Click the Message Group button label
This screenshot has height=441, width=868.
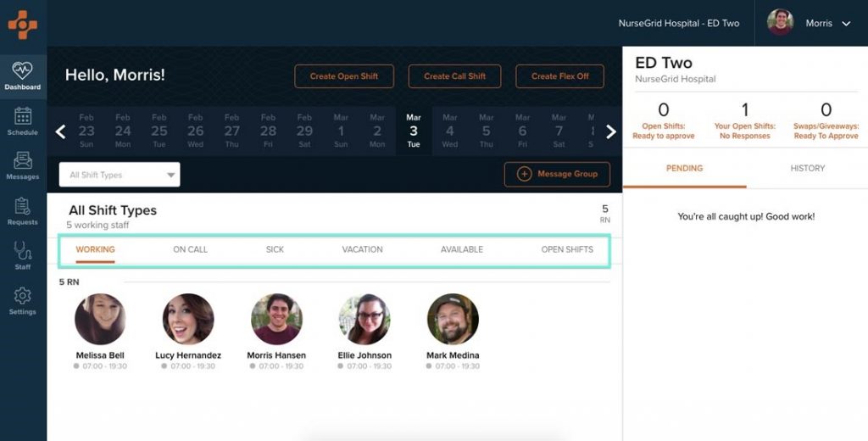coord(567,174)
